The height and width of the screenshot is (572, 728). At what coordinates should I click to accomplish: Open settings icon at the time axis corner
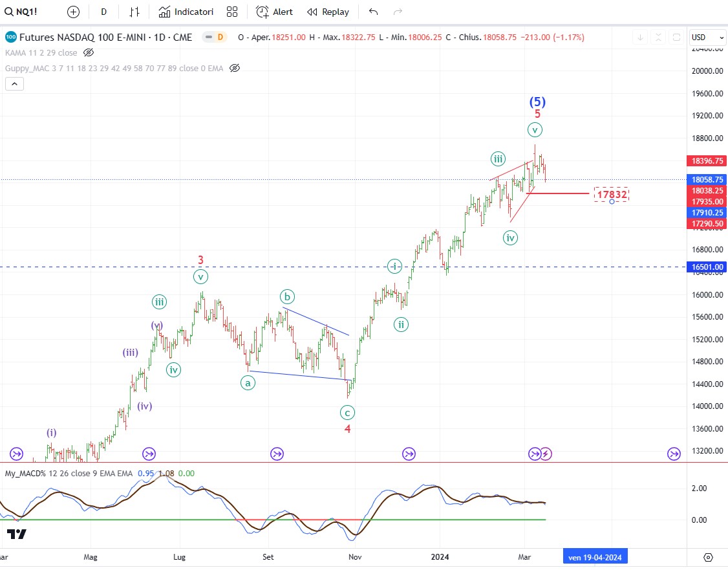coord(707,556)
